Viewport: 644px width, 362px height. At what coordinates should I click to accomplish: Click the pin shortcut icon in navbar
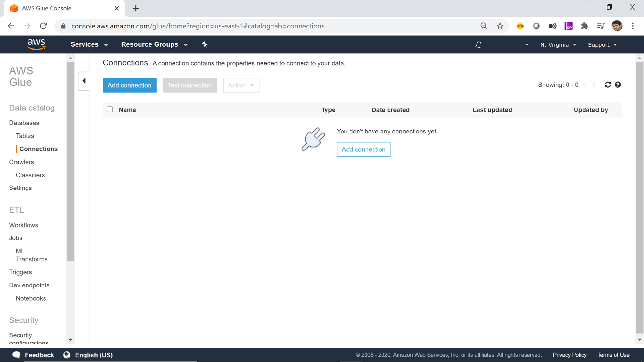coord(205,45)
